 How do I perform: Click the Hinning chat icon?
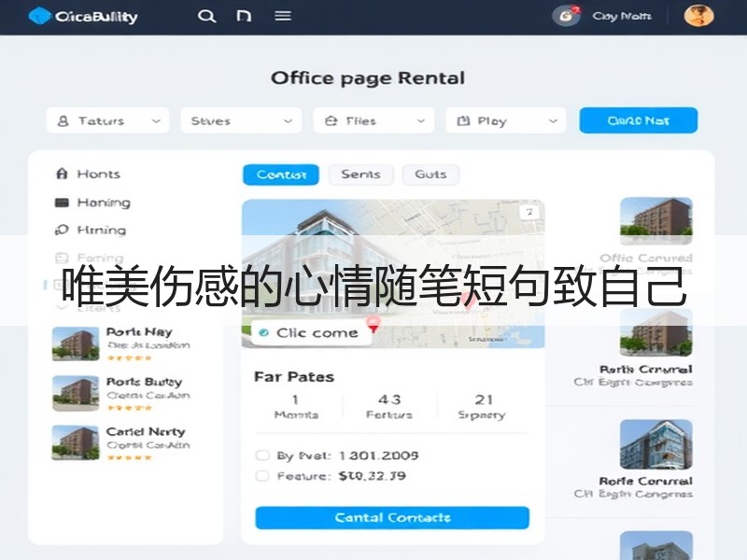(62, 230)
